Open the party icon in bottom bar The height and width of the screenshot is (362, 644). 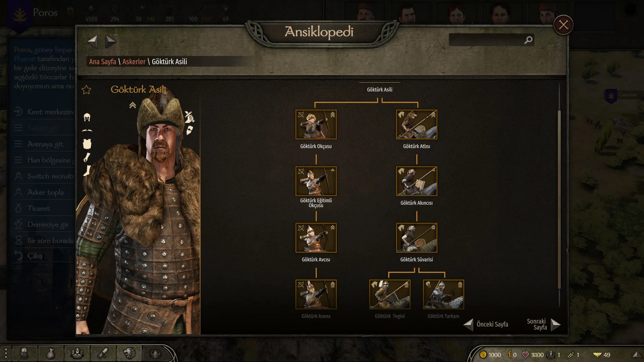pos(77,353)
